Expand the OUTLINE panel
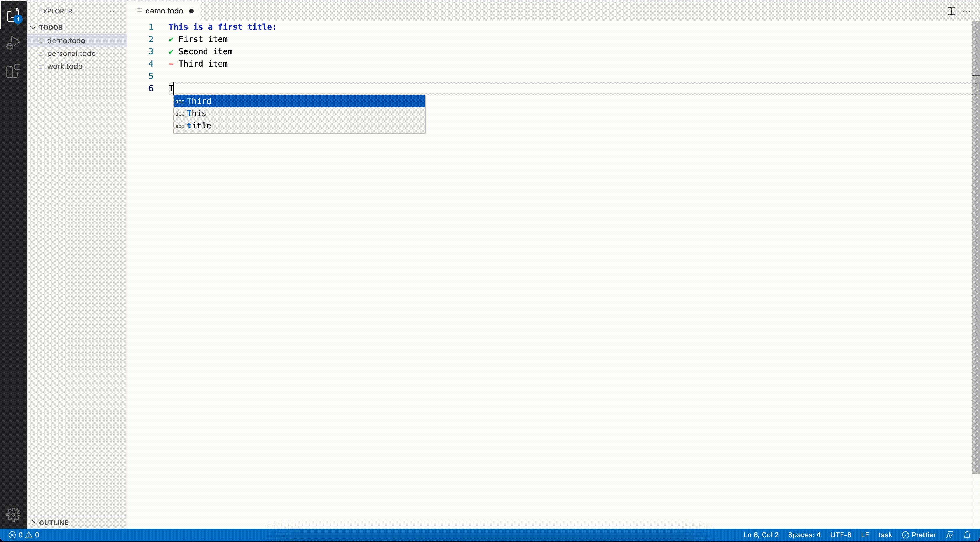This screenshot has width=980, height=542. 53,523
